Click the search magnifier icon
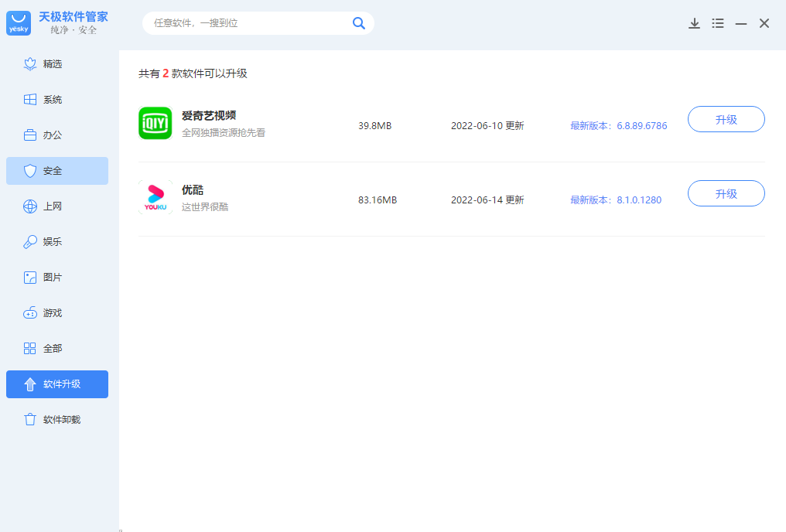This screenshot has height=532, width=786. pos(358,23)
